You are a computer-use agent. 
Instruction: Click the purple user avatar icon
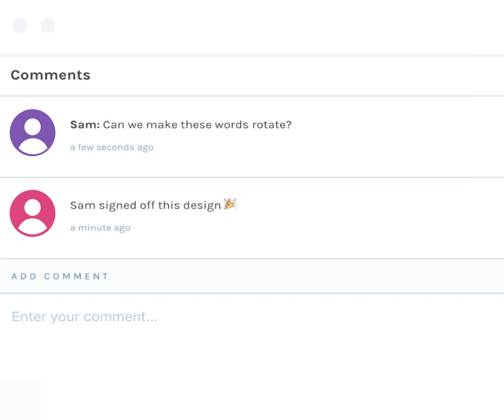[x=32, y=133]
